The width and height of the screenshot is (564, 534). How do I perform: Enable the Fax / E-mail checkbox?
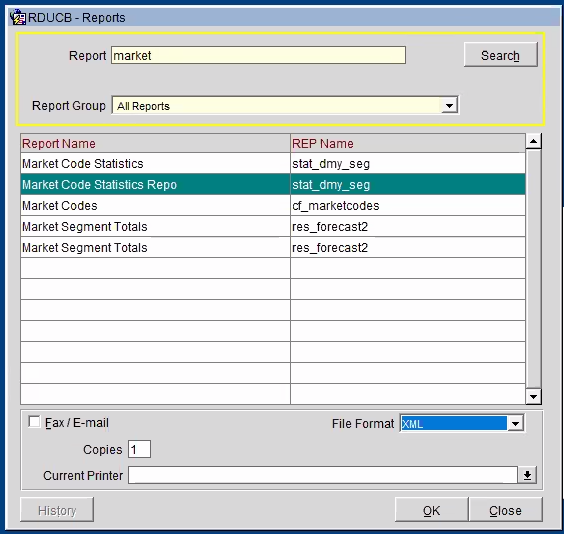pos(35,421)
